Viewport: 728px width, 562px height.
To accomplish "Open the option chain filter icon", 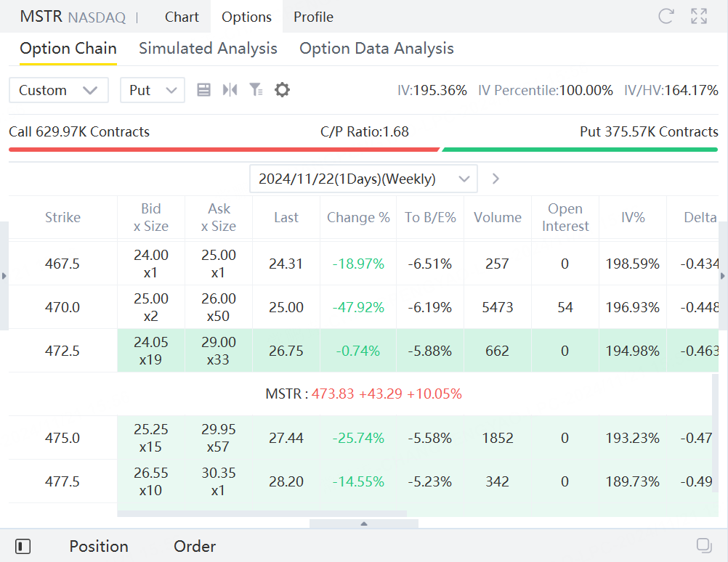I will pyautogui.click(x=256, y=90).
